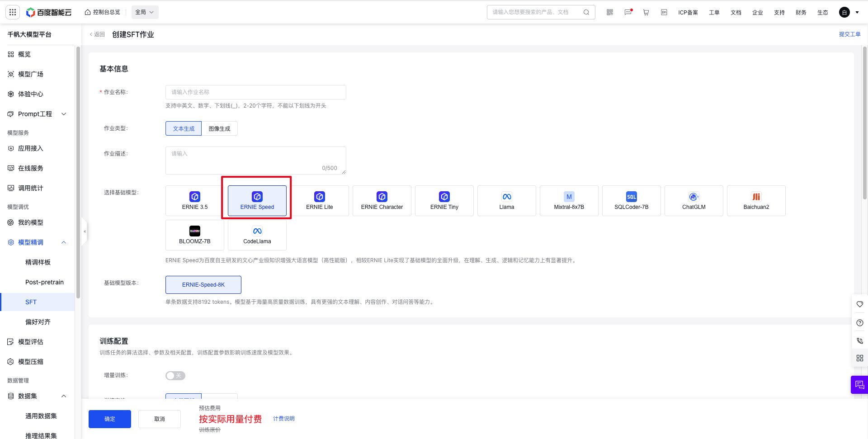Screen dimensions: 868x439
Task: Collapse the 数据集 sidebar section
Action: click(x=64, y=396)
